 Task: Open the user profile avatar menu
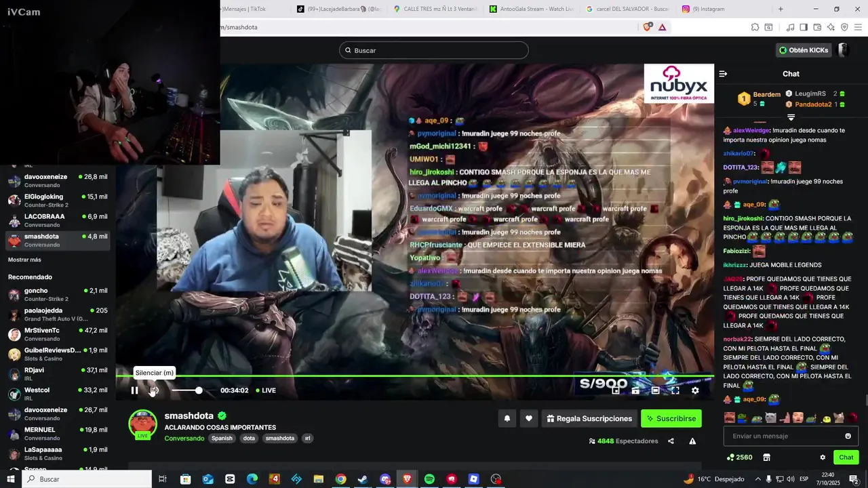[x=844, y=50]
